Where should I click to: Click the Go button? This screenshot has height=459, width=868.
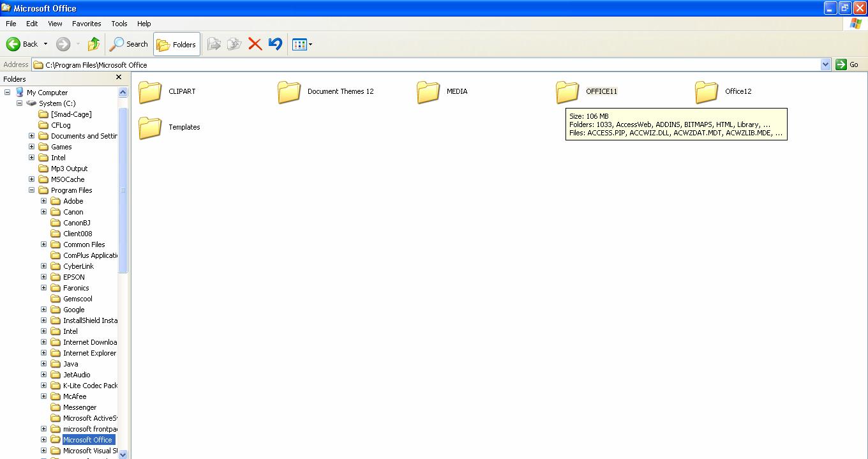click(x=848, y=64)
